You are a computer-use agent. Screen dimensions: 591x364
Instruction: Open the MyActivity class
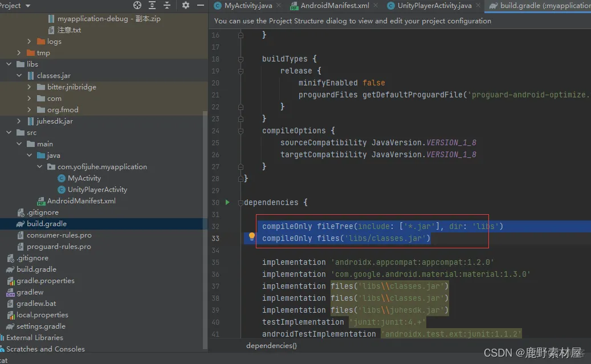[x=79, y=178]
